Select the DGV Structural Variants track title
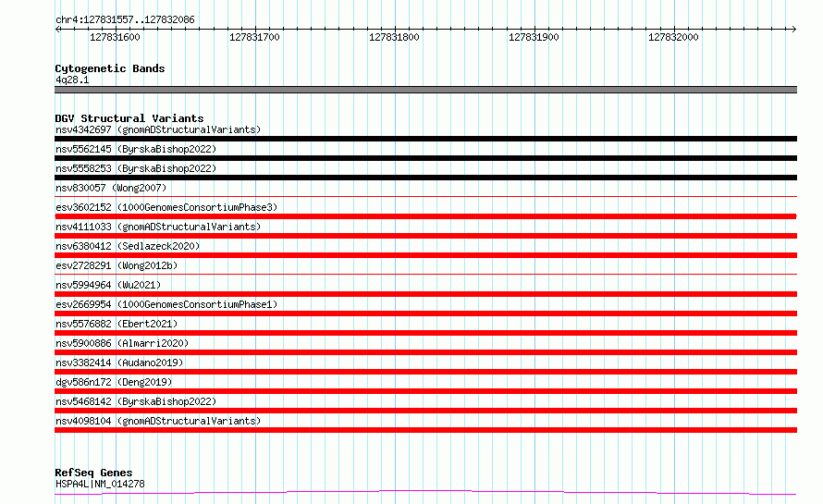This screenshot has height=504, width=823. pyautogui.click(x=129, y=118)
